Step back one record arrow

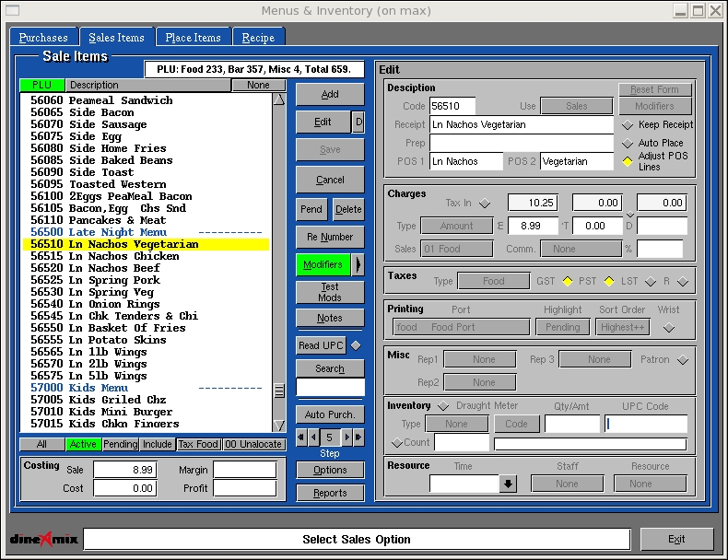pyautogui.click(x=313, y=437)
